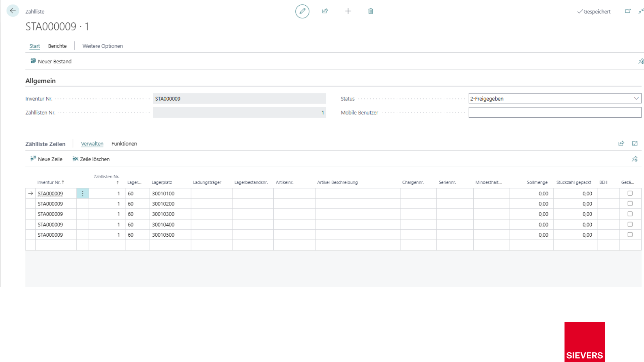Delete record using trash icon
Image resolution: width=644 pixels, height=362 pixels.
click(x=371, y=11)
